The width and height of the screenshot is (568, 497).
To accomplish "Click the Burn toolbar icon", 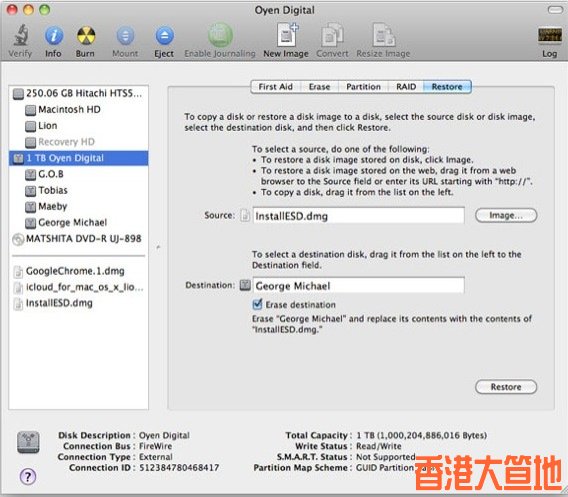I will point(86,36).
